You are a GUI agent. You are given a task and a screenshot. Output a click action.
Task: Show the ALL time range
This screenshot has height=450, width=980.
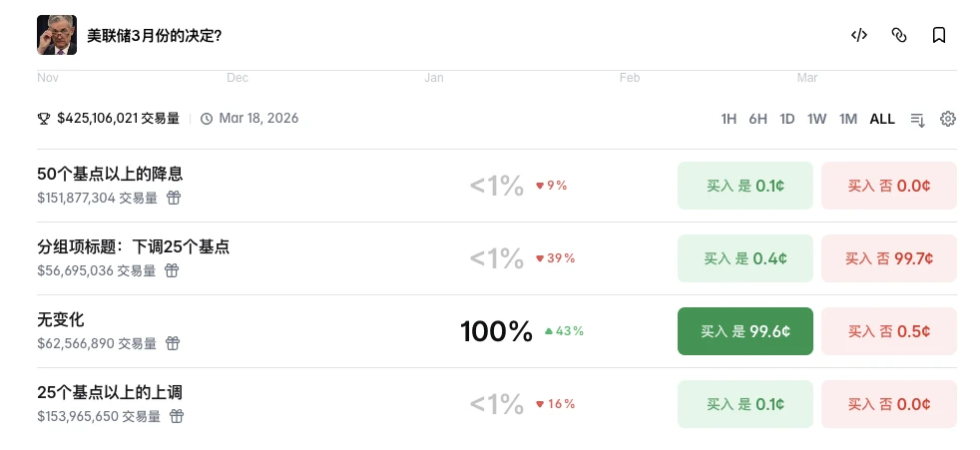pyautogui.click(x=882, y=119)
